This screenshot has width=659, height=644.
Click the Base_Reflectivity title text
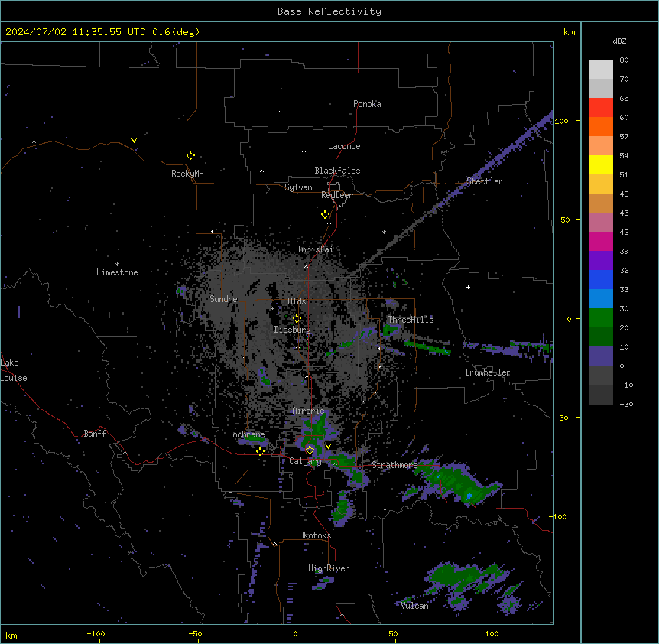(329, 11)
